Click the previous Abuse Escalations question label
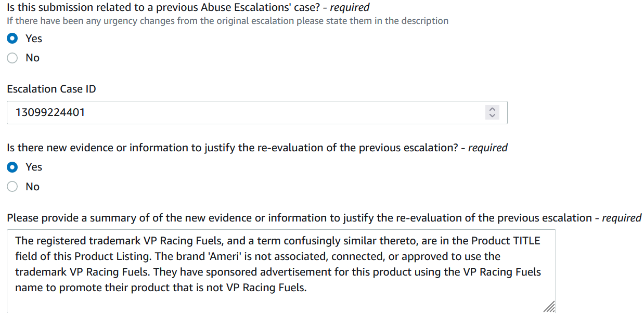Image resolution: width=644 pixels, height=313 pixels. [x=188, y=7]
